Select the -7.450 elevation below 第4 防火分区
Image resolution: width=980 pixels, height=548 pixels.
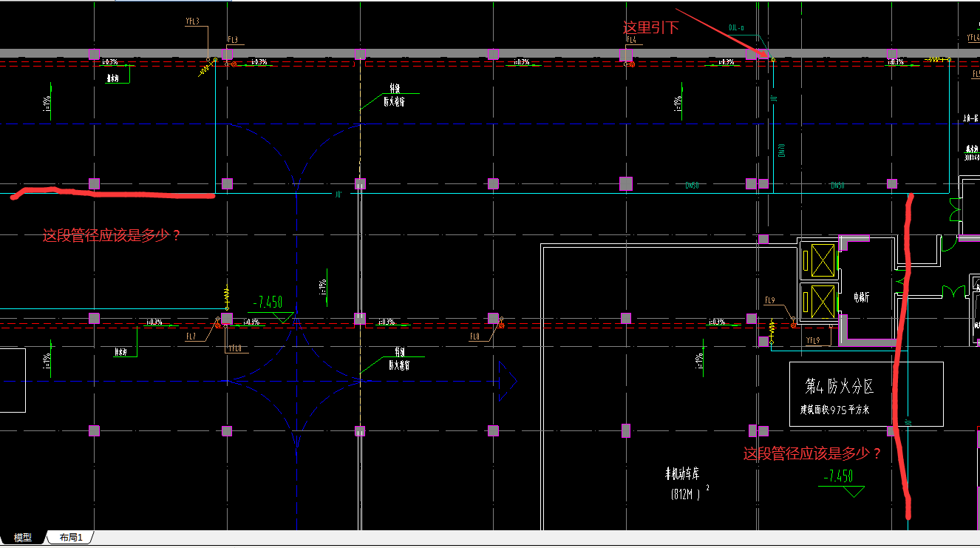(837, 476)
